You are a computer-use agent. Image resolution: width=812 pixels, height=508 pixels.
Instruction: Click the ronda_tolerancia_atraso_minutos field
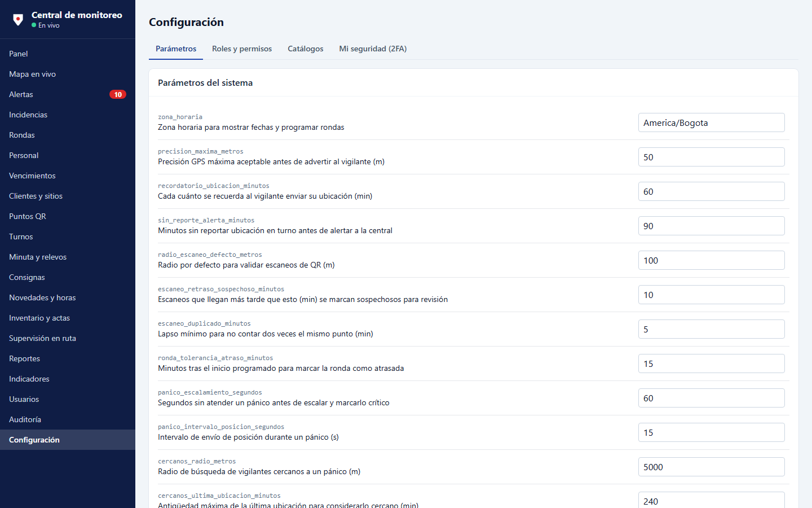pos(712,364)
